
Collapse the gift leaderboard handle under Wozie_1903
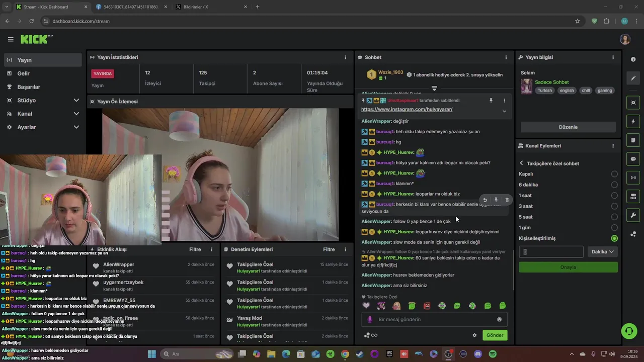click(x=434, y=88)
